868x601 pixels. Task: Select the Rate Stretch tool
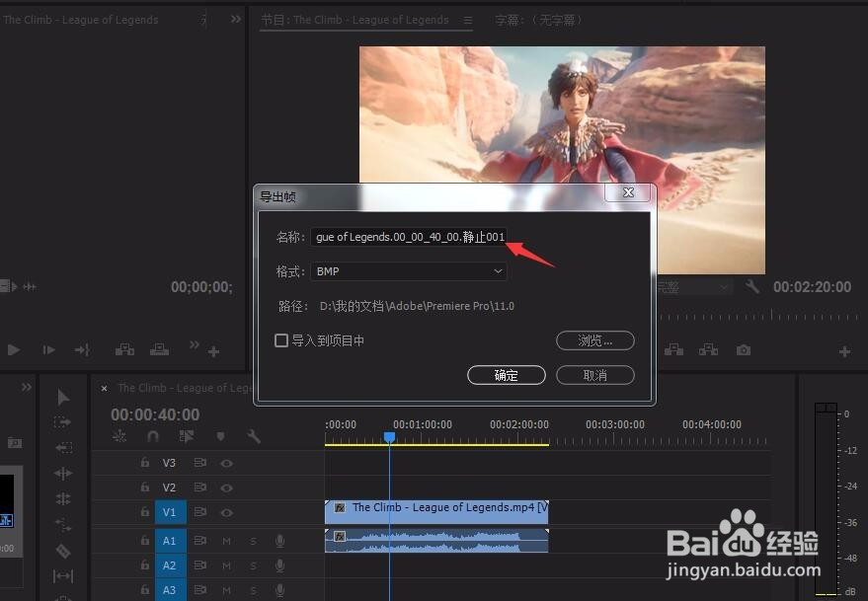63,525
